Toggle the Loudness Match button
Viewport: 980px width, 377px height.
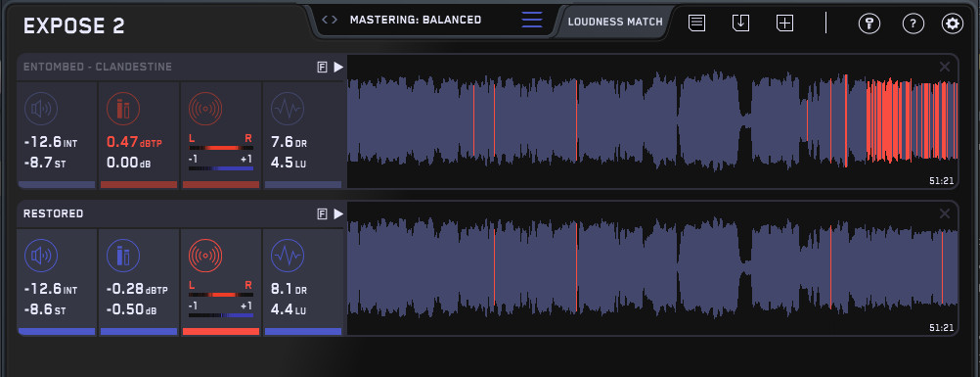coord(615,22)
